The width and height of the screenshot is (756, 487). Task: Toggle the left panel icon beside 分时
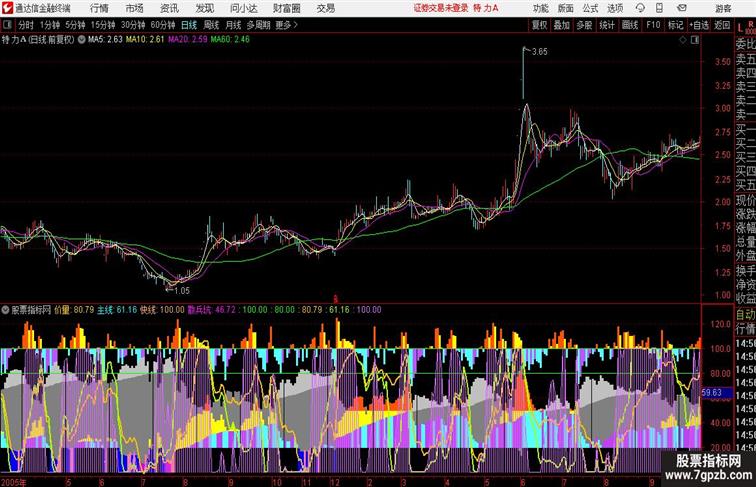tap(7, 25)
